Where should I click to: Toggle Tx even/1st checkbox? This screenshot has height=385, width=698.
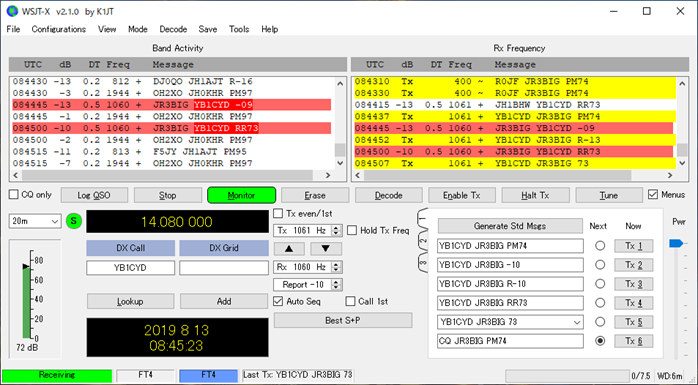[x=278, y=214]
